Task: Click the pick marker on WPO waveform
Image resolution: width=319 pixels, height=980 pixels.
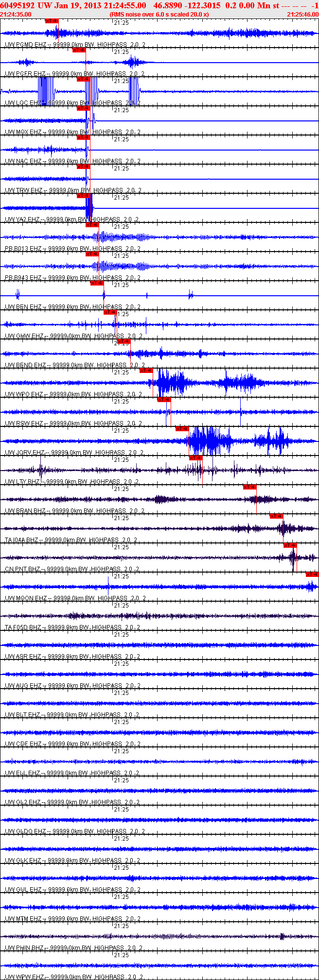Action: click(146, 371)
